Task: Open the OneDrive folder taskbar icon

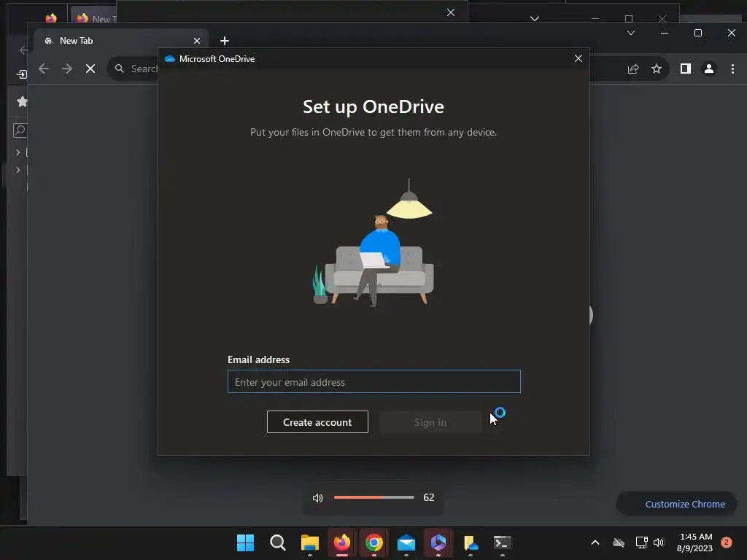Action: (x=471, y=542)
